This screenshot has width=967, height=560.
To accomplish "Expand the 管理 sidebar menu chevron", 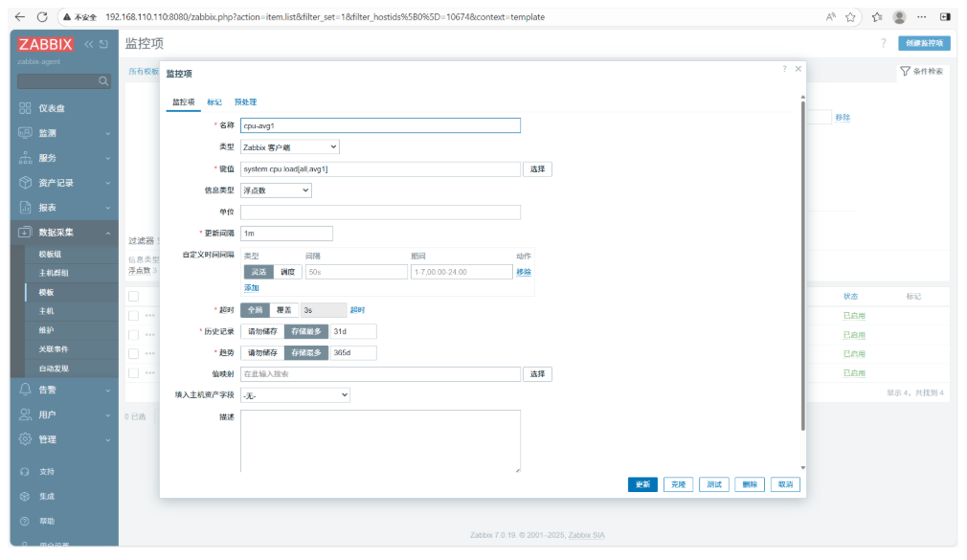I will click(x=108, y=439).
